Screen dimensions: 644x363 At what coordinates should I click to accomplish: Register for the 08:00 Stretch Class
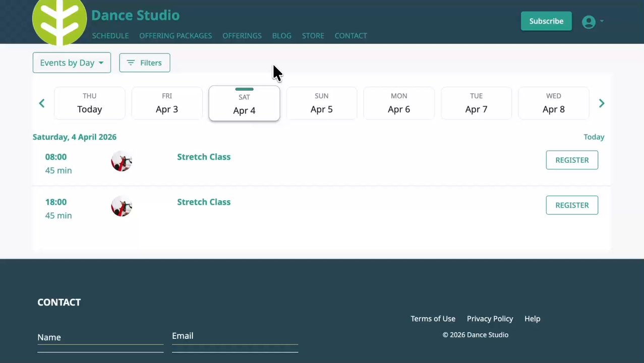[x=572, y=160]
